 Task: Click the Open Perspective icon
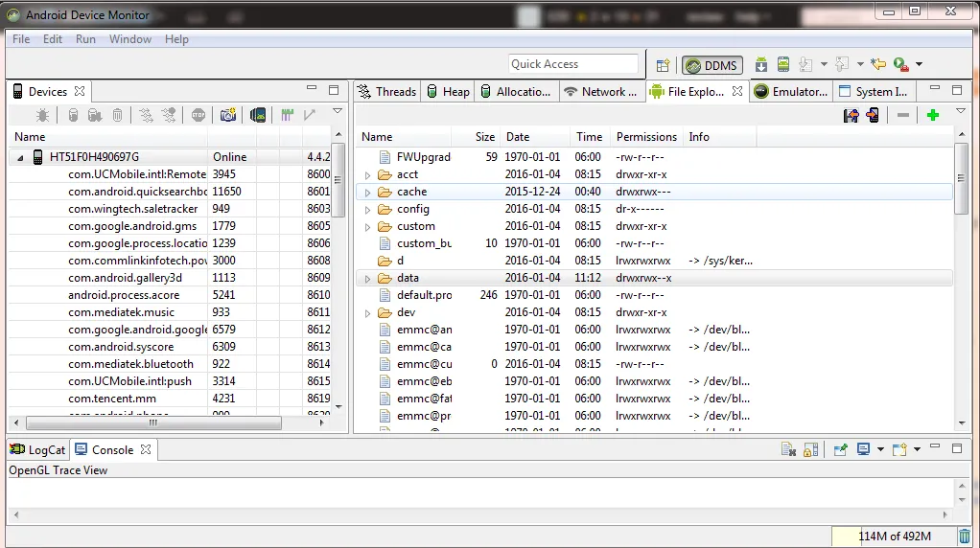click(664, 65)
